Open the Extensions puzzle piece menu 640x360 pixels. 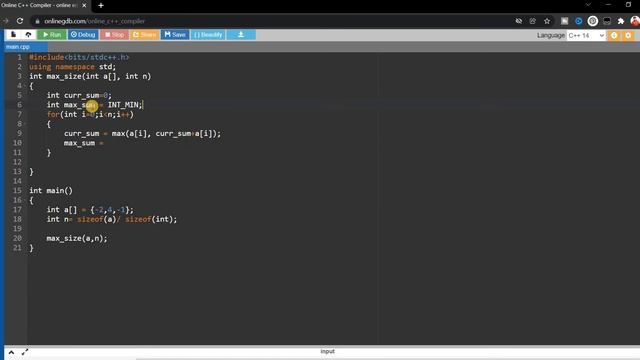(x=621, y=21)
